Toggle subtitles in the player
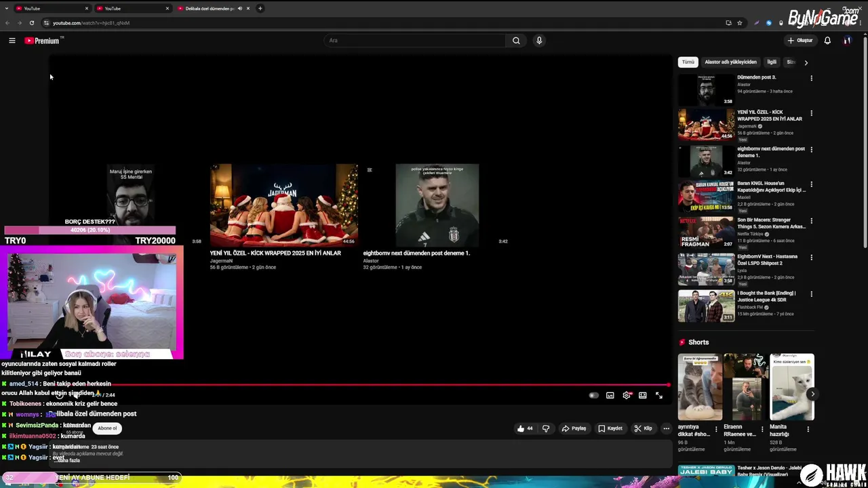The width and height of the screenshot is (868, 488). pos(610,395)
